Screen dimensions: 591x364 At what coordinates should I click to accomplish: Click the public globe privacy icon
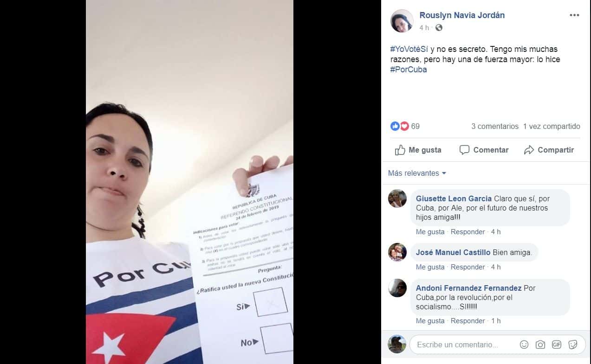click(439, 28)
